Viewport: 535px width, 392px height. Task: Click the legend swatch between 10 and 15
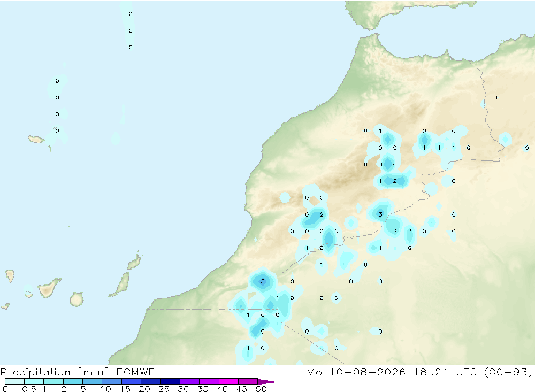click(x=112, y=381)
